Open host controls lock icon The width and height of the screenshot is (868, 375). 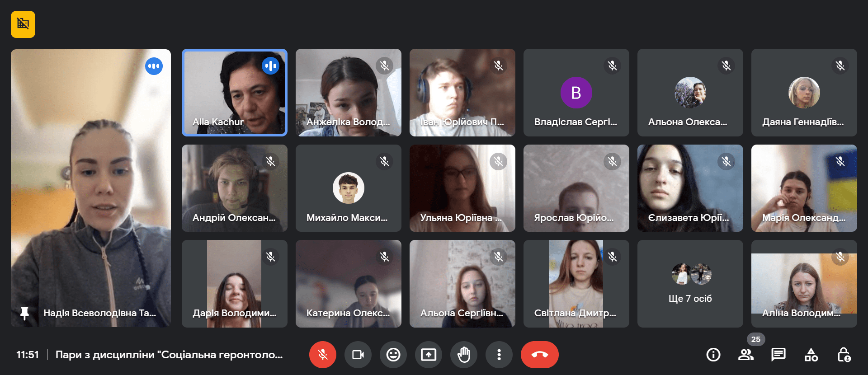point(844,355)
